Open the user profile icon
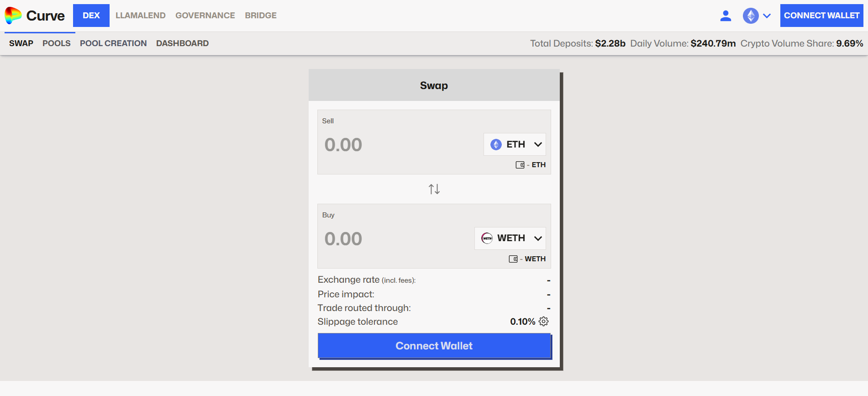Screen dimensions: 868x396 [725, 16]
